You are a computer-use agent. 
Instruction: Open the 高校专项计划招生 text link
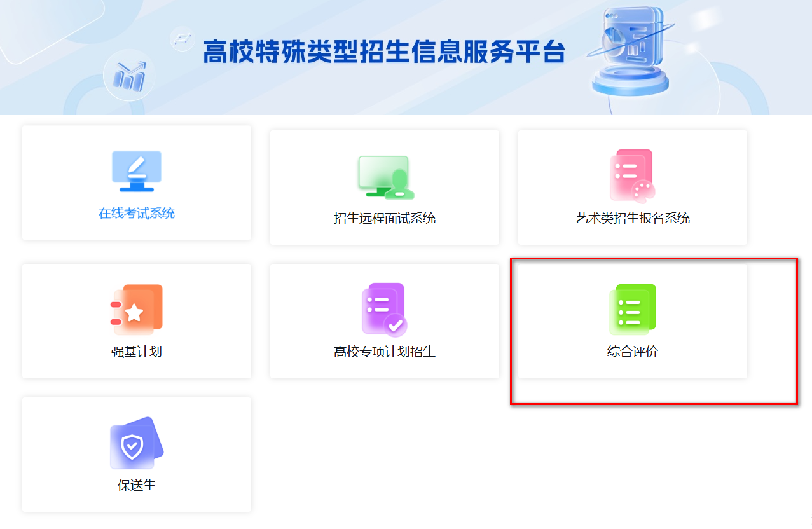384,352
